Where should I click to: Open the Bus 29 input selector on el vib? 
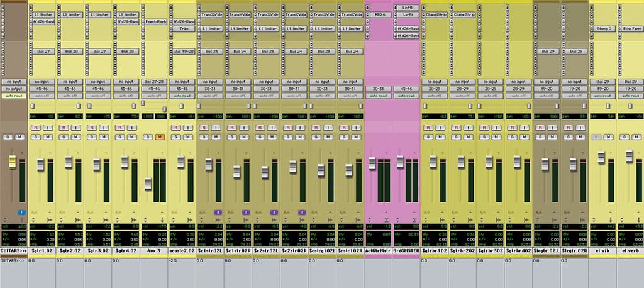(x=602, y=82)
